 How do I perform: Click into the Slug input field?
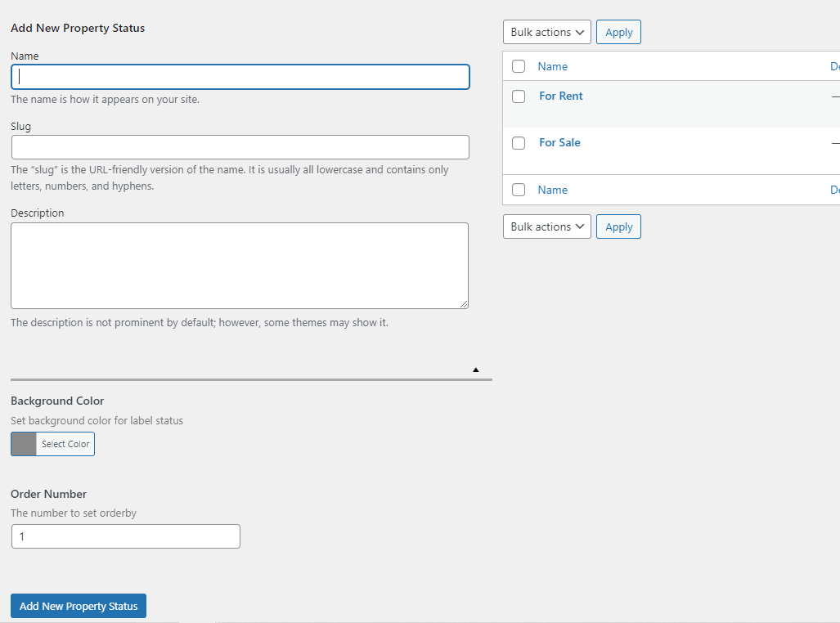[x=240, y=147]
